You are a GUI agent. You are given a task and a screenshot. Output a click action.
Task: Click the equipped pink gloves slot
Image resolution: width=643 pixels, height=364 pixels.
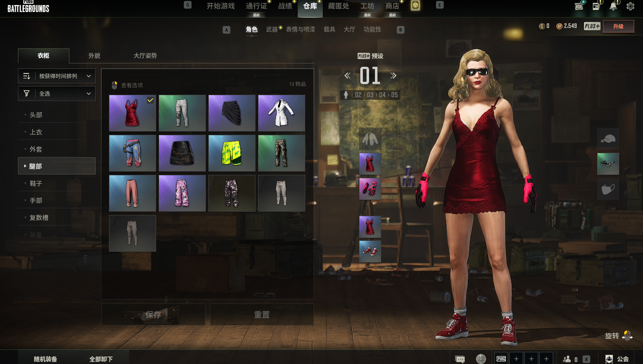(370, 189)
